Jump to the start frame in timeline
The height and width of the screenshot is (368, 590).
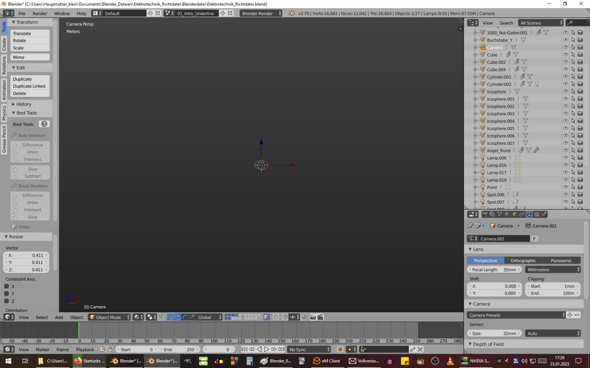coord(245,349)
